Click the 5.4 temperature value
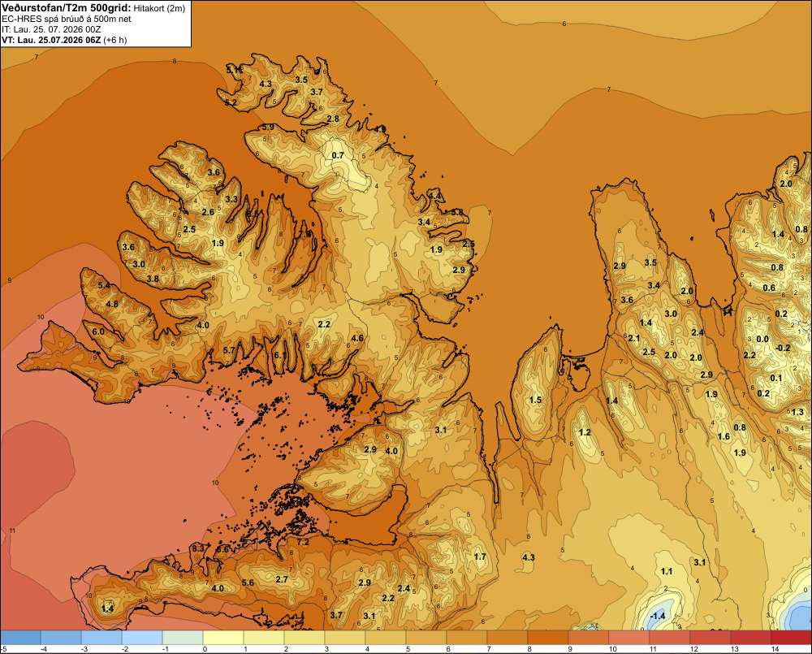 [x=104, y=285]
